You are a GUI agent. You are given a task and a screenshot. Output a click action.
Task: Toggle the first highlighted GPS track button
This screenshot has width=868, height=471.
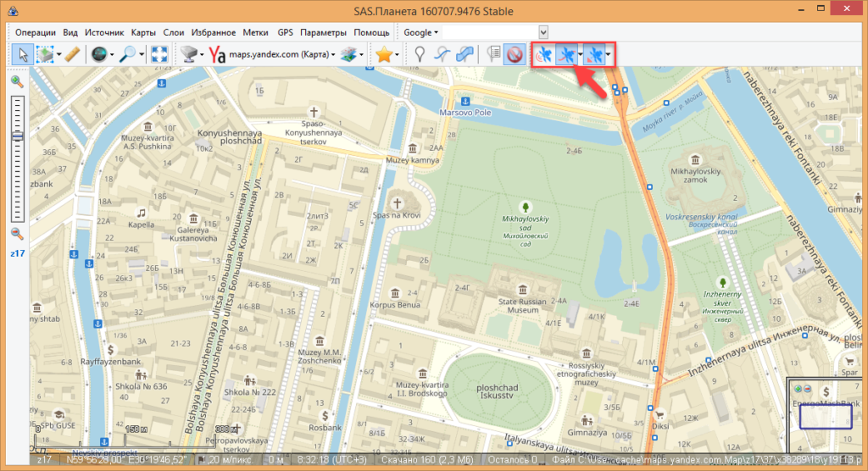pyautogui.click(x=543, y=56)
